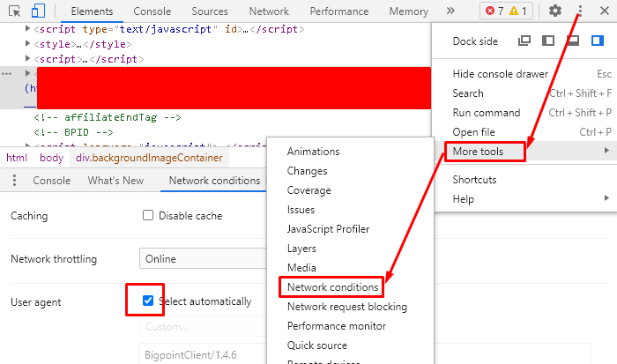
Task: Dock DevTools to the right
Action: pos(598,41)
